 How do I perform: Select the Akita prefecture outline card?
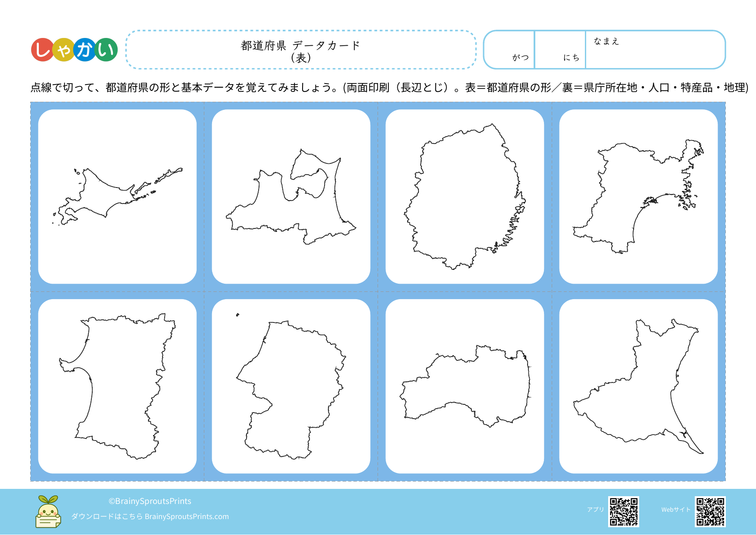117,386
